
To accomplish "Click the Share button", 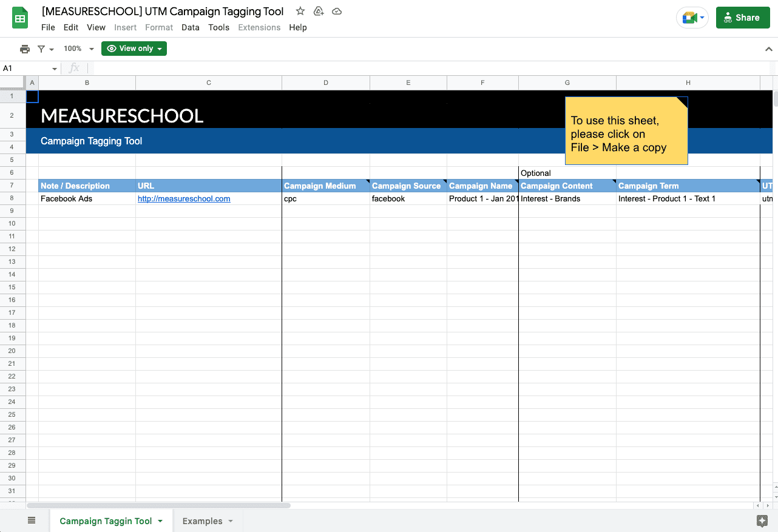I will click(743, 18).
